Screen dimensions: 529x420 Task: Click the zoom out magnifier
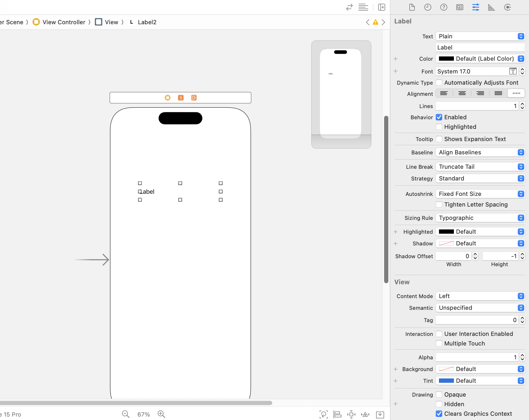(125, 414)
